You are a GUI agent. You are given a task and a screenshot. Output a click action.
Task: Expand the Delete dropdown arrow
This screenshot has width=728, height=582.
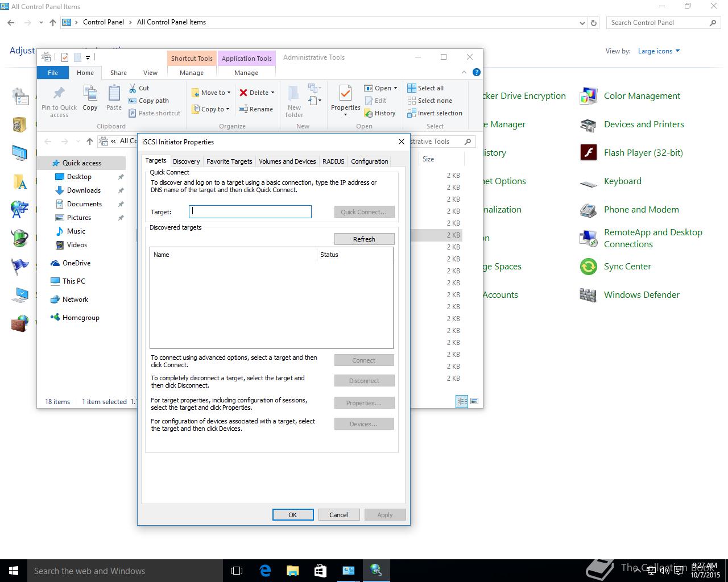point(272,93)
